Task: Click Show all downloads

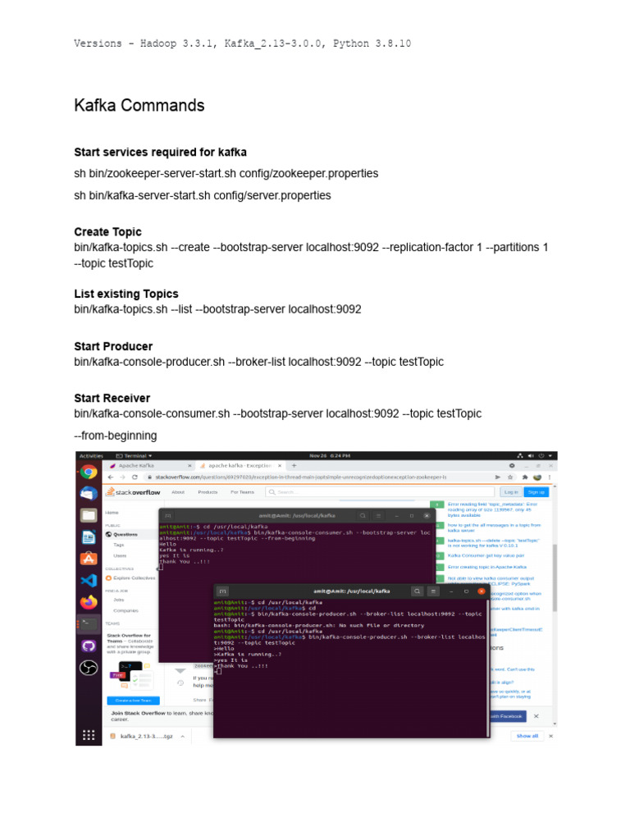Action: (x=527, y=736)
